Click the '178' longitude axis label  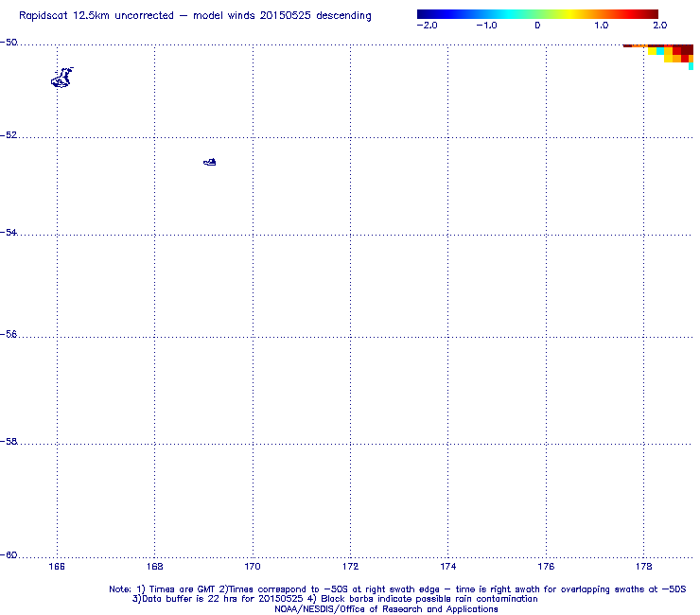pos(643,567)
